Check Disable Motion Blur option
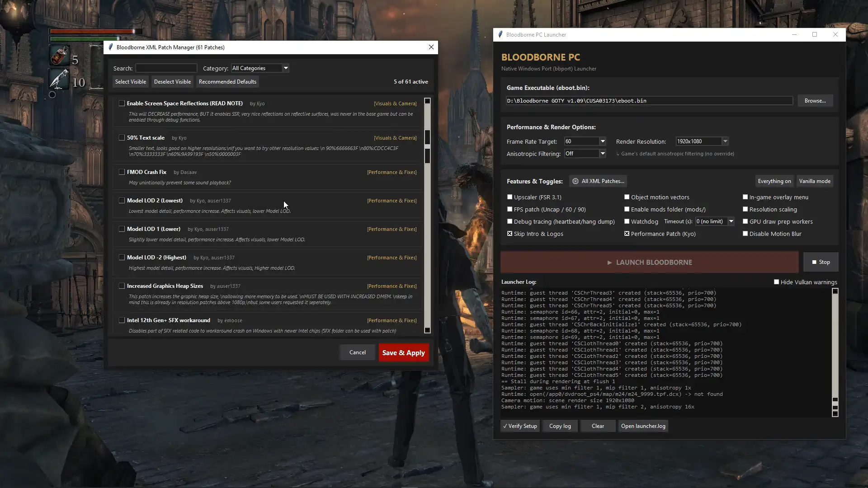The image size is (868, 488). pos(745,234)
